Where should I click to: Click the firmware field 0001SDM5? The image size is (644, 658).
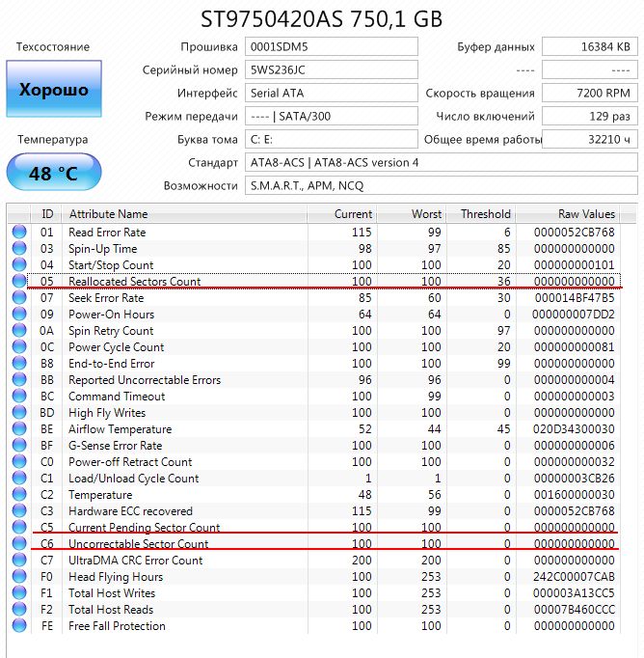tap(332, 46)
